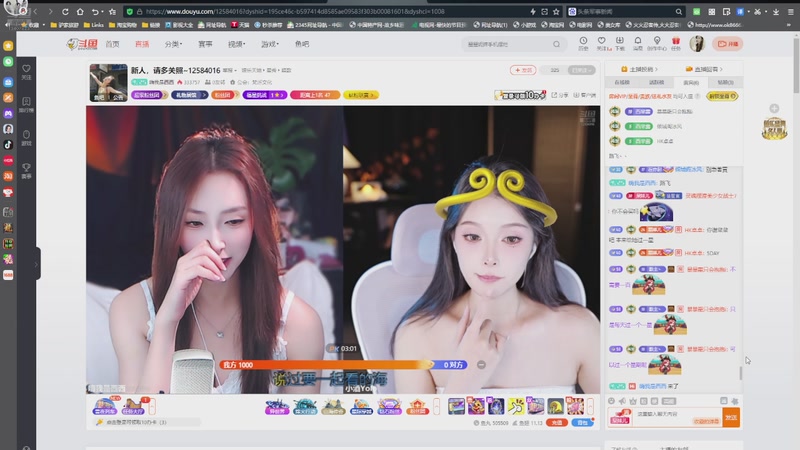
Task: Click the 开播 start streaming button
Action: (x=728, y=44)
